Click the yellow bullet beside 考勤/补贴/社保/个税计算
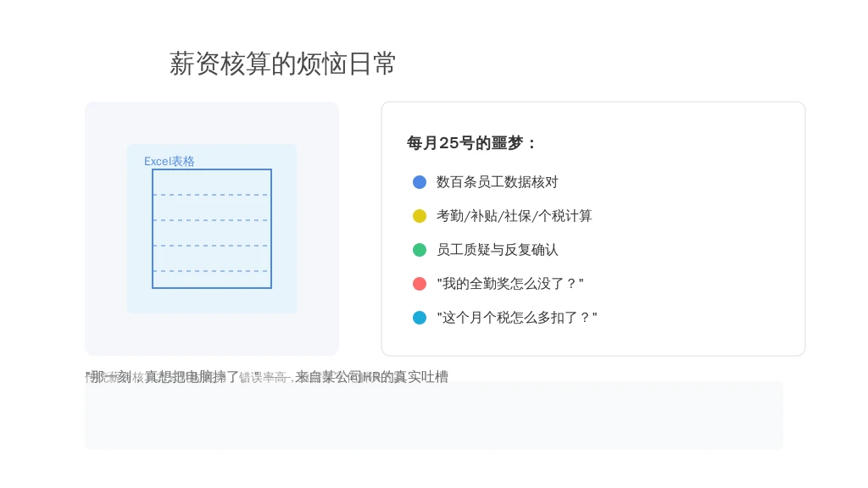Viewport: 868px width, 488px height. click(x=420, y=216)
